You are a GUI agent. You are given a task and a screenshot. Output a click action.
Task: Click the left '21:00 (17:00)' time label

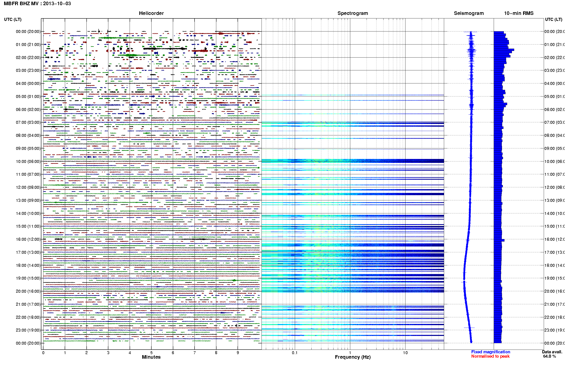[x=28, y=304]
